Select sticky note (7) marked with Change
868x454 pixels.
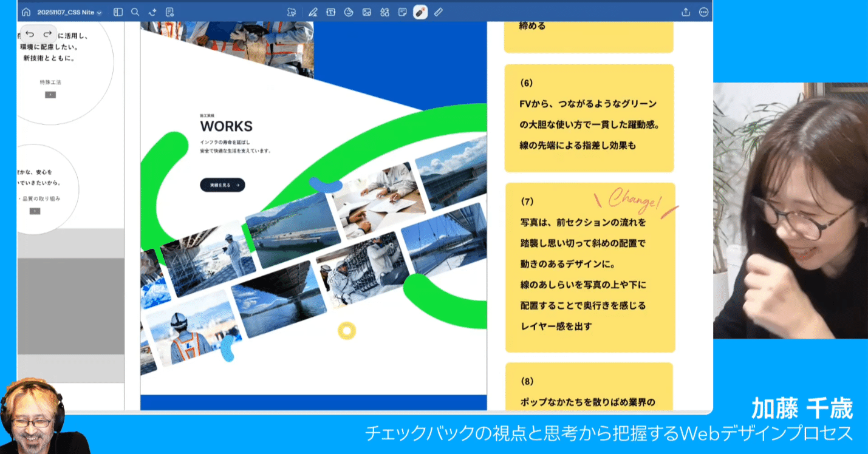tap(589, 267)
